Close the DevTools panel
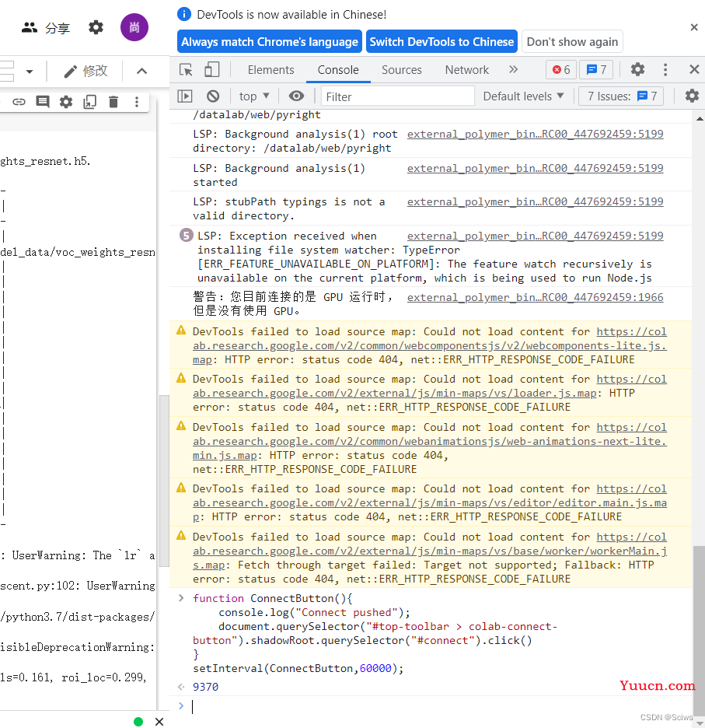This screenshot has width=705, height=728. tap(694, 70)
